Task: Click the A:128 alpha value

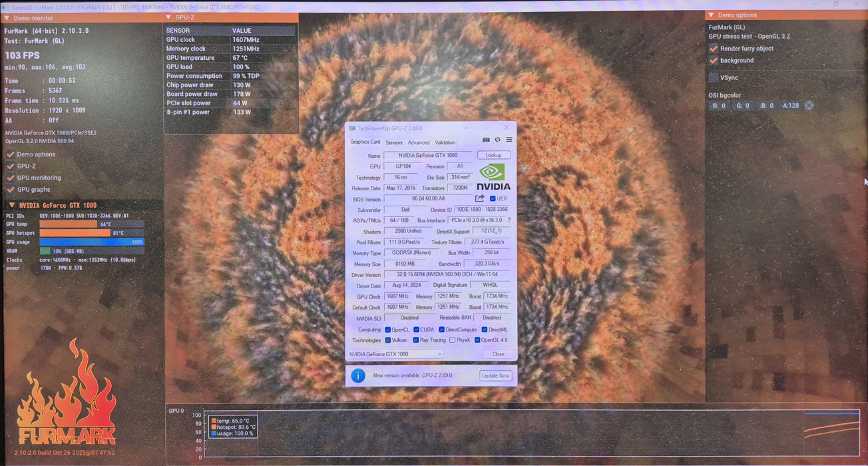Action: point(791,105)
